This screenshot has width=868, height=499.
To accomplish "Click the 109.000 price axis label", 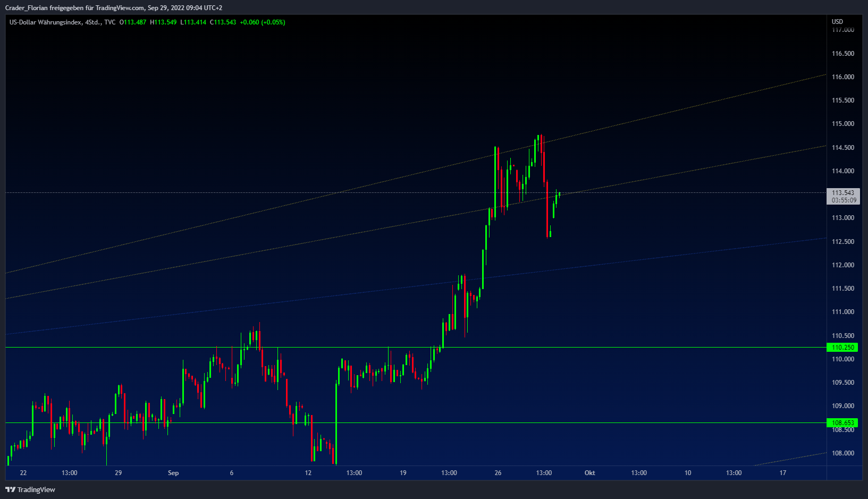I will pyautogui.click(x=843, y=406).
